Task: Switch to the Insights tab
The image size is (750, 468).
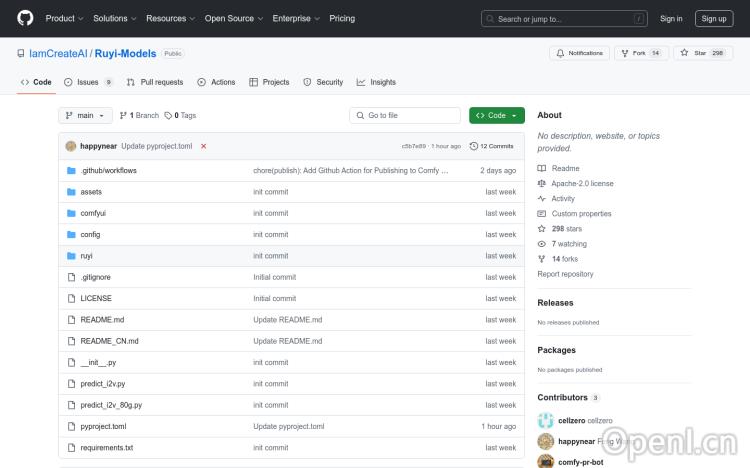Action: point(376,82)
